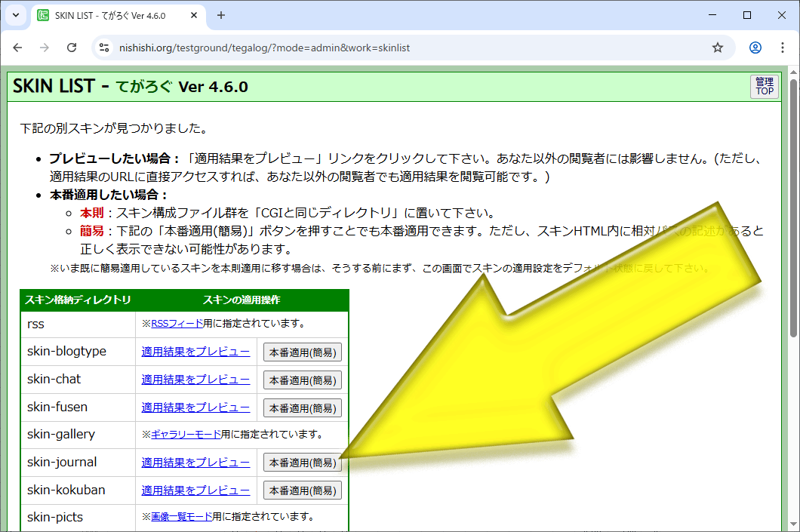Go forward with the forward arrow
The width and height of the screenshot is (800, 532).
tap(45, 48)
